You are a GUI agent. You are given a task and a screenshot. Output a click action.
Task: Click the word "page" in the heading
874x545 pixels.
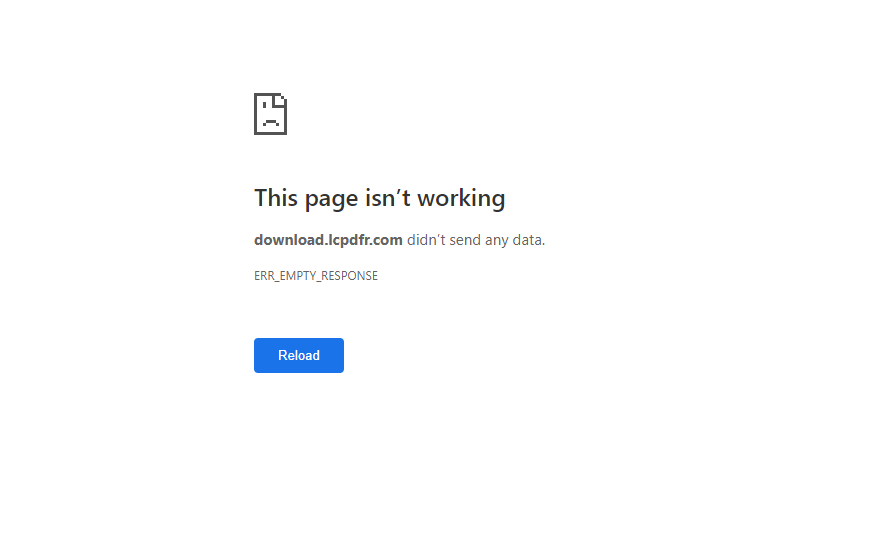[331, 199]
